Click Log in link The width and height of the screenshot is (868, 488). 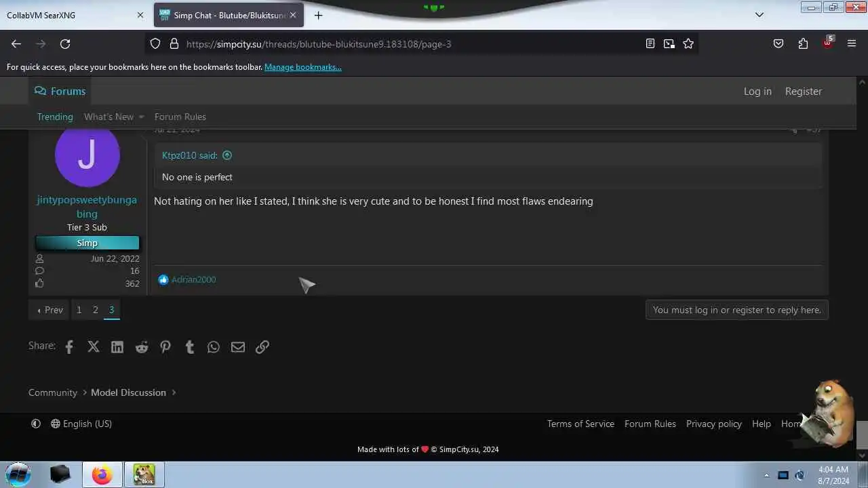pos(757,91)
